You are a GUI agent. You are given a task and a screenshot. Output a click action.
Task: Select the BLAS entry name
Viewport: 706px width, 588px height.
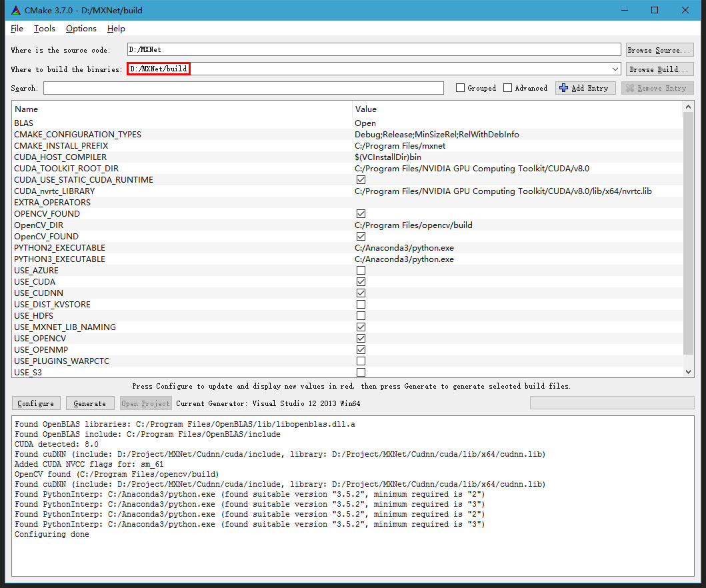point(23,123)
